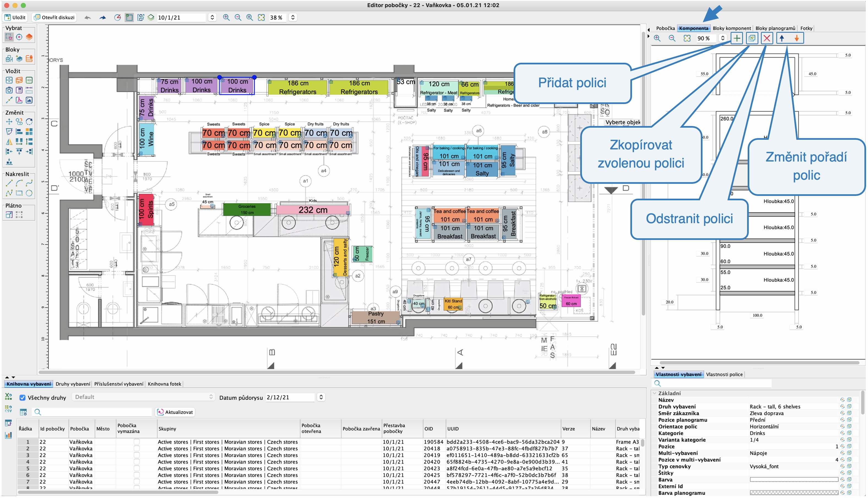868x498 pixels.
Task: Uncheck the Všechny druhy checkbox
Action: [23, 398]
